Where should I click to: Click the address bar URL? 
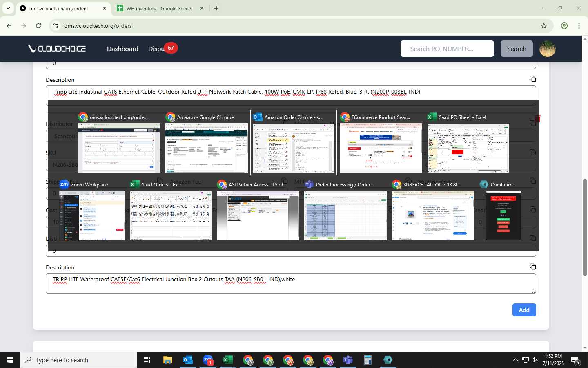[98, 26]
